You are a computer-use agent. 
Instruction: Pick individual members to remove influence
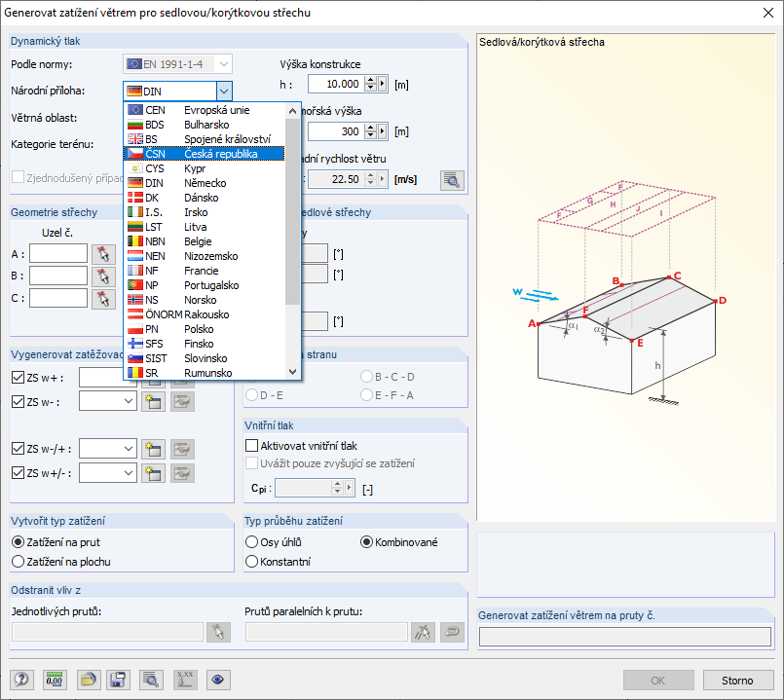(x=218, y=632)
